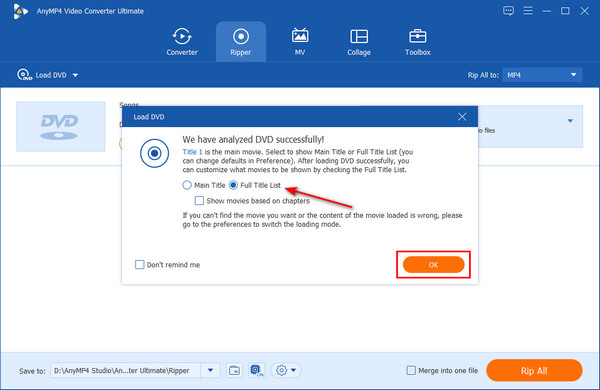Close the Load DVD dialog
600x390 pixels.
(x=462, y=117)
